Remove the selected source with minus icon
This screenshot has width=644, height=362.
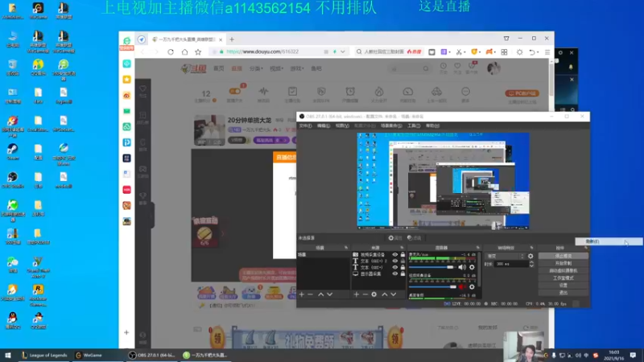(x=365, y=294)
